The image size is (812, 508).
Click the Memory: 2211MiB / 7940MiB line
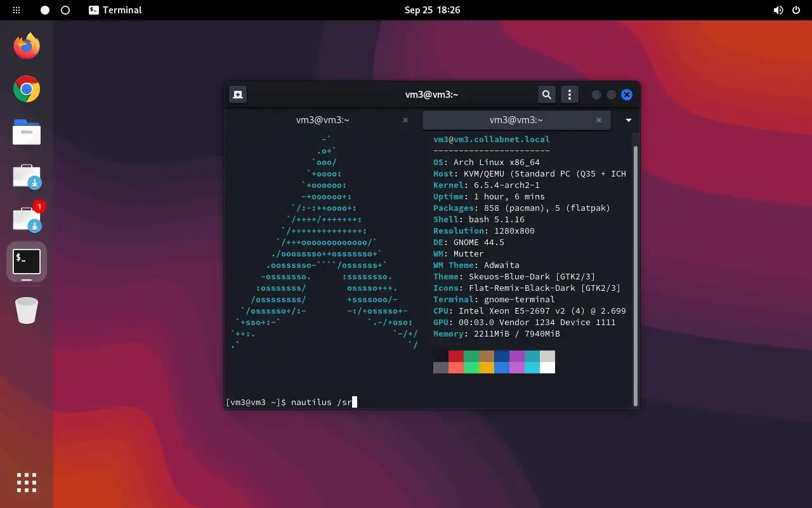point(497,334)
